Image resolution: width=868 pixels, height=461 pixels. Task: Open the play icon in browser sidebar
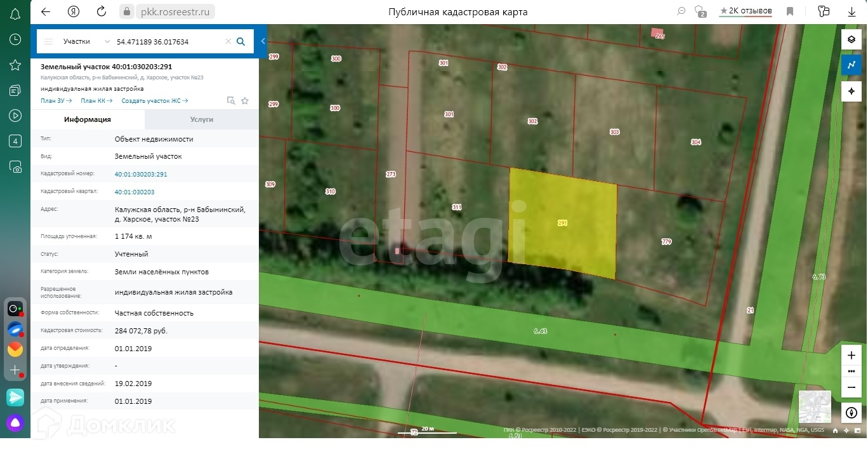(15, 116)
